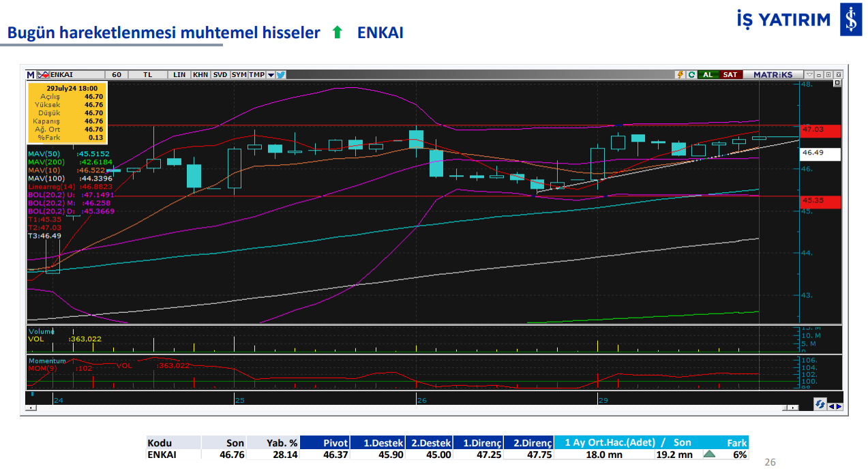Click the blue left-right arrows icon at bottom

835,406
